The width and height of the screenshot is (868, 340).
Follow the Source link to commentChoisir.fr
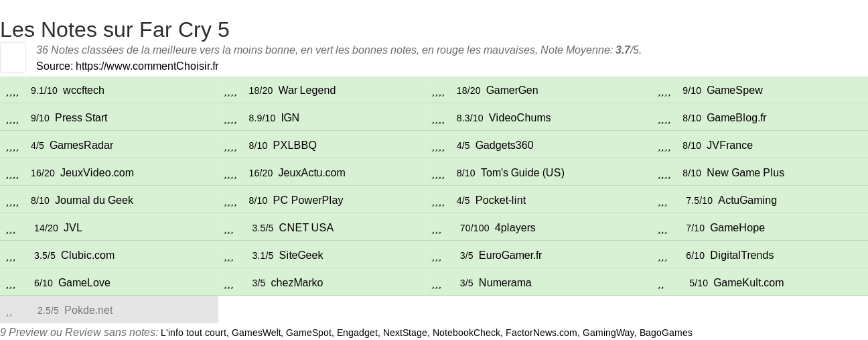147,66
